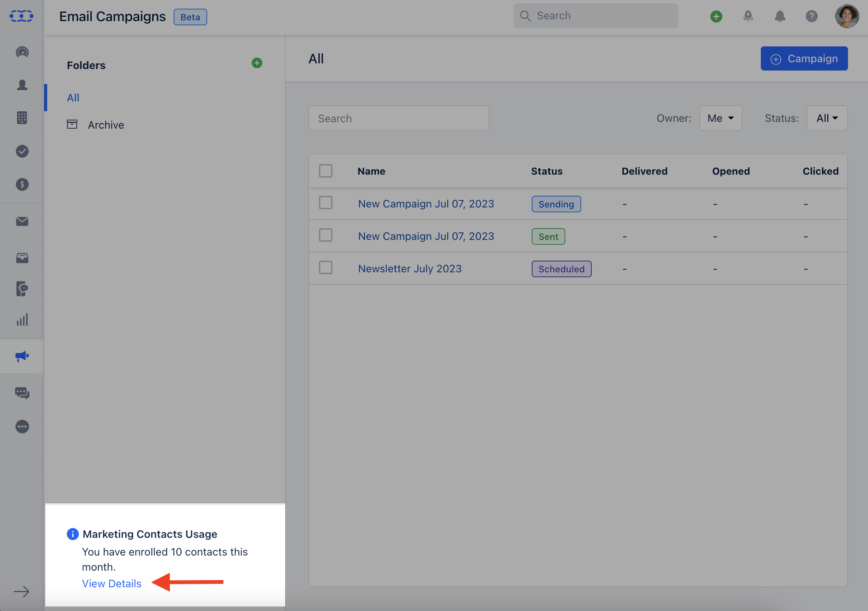
Task: Open the Opportunities dollar icon
Action: pos(22,184)
